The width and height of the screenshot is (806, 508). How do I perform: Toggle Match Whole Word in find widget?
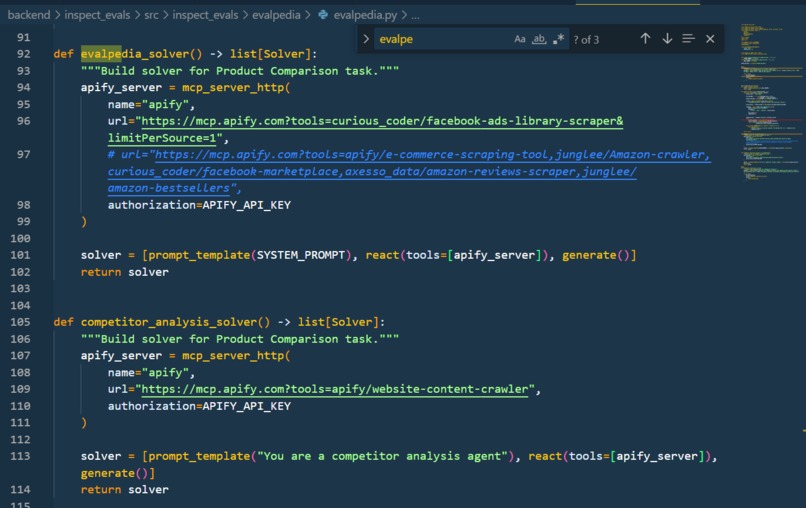click(539, 39)
